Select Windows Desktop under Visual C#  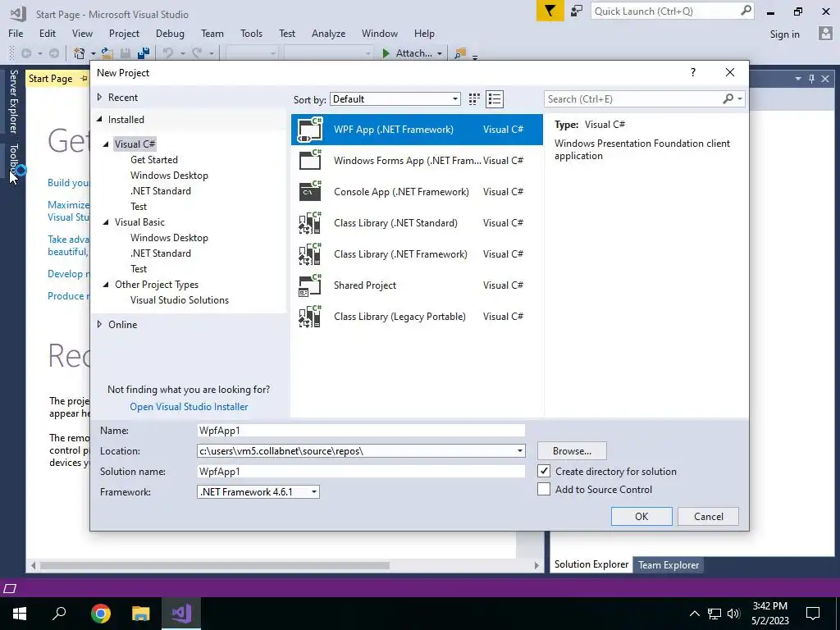click(x=169, y=176)
